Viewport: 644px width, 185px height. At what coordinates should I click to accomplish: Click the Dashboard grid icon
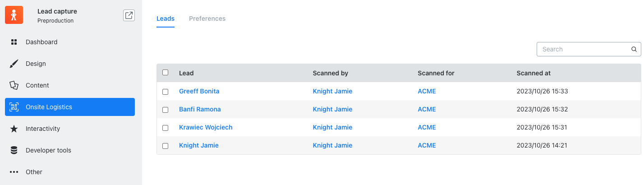[x=14, y=42]
